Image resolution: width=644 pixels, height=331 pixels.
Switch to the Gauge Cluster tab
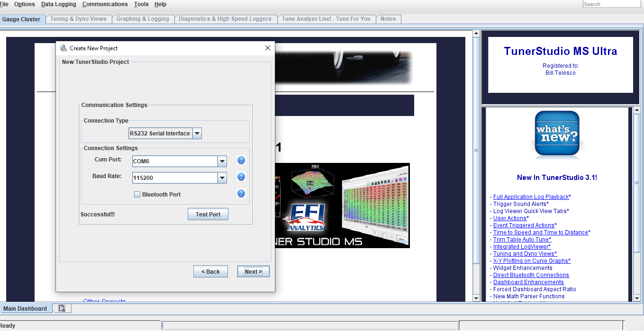pos(21,19)
